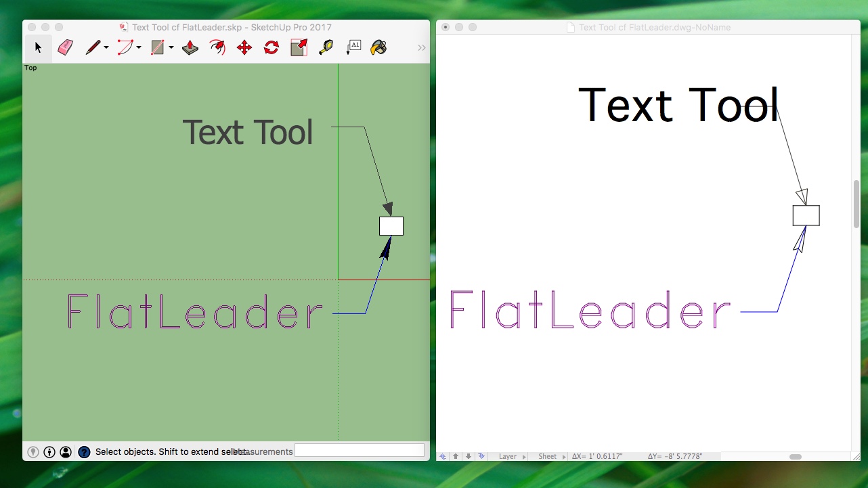Show more tools via toolbar overflow chevron
This screenshot has height=488, width=868.
pos(421,48)
